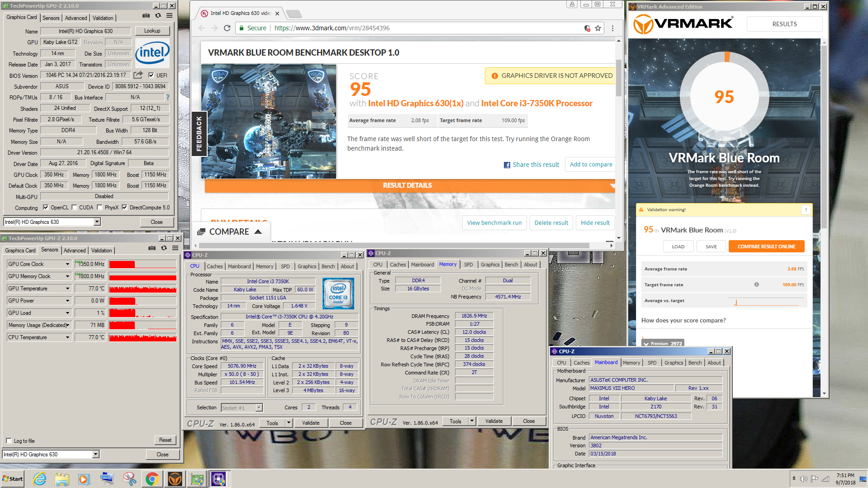Screen dimensions: 868x488
Task: Click the Chrome back arrow
Action: [x=202, y=28]
